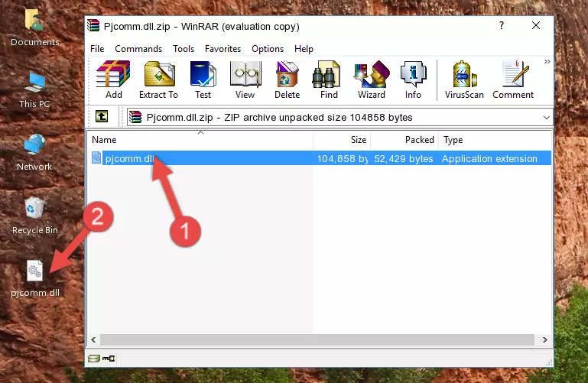
Task: Select the Documents desktop icon
Action: pyautogui.click(x=34, y=28)
